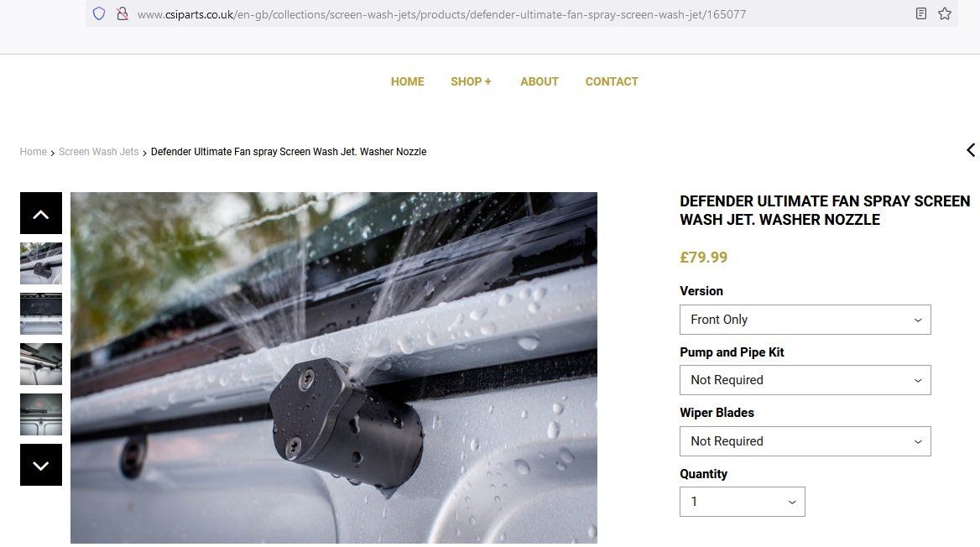Viewport: 980px width, 547px height.
Task: Open the Pump and Pipe Kit dropdown
Action: 805,380
